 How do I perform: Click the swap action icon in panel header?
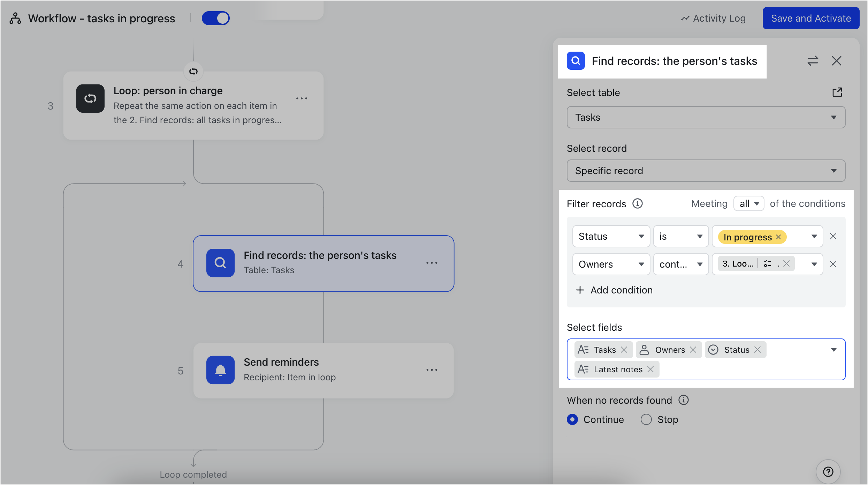coord(813,61)
